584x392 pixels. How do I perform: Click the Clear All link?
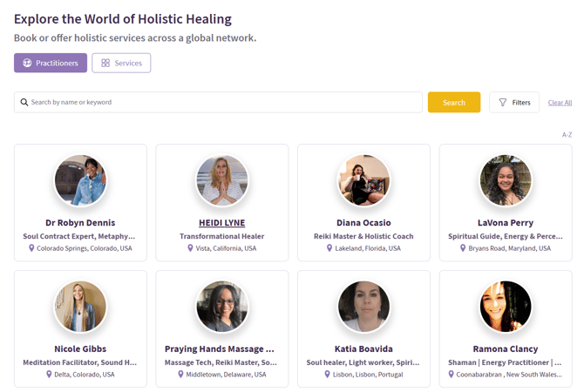(560, 103)
